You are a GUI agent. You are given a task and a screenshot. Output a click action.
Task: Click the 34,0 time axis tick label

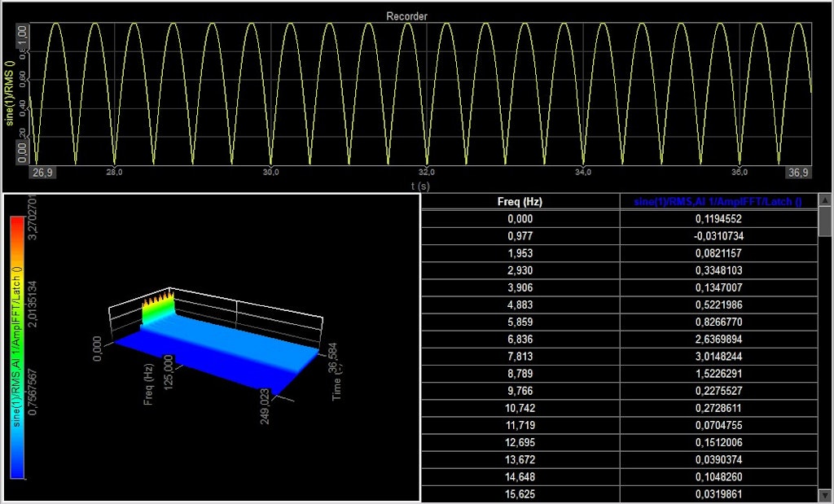(x=583, y=173)
